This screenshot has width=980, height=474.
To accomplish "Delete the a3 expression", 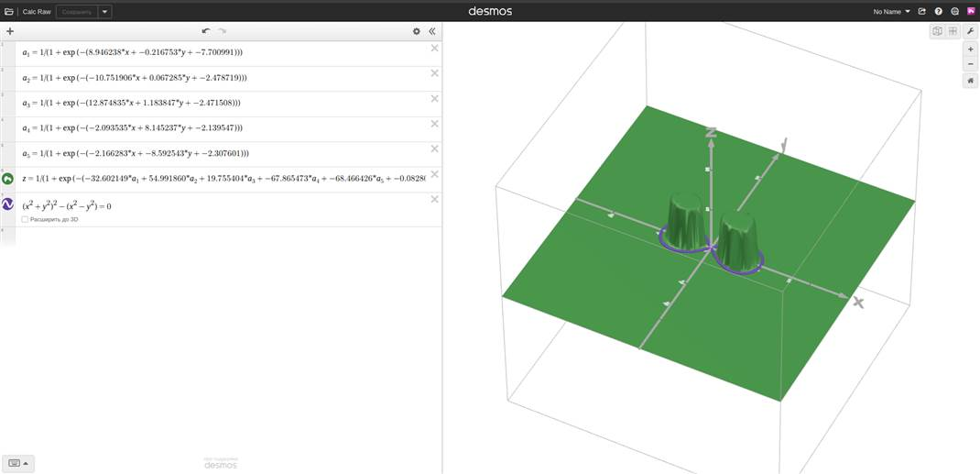I will tap(434, 99).
